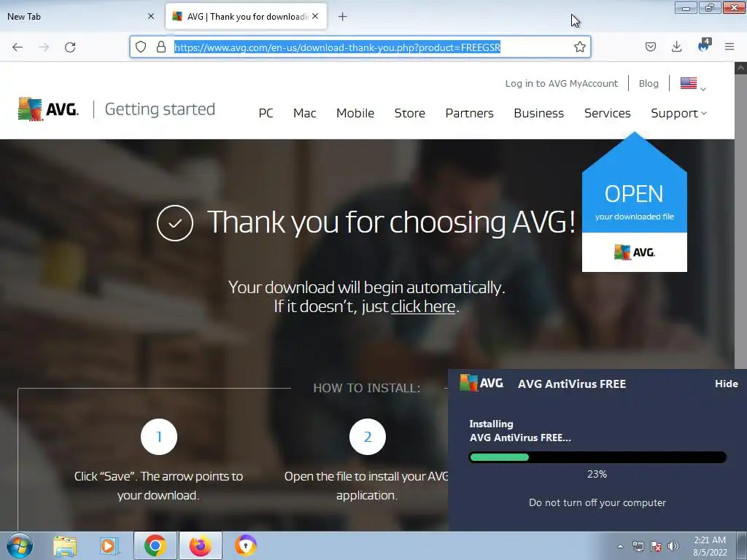The width and height of the screenshot is (747, 560).
Task: Bookmark this page with the star
Action: click(579, 47)
